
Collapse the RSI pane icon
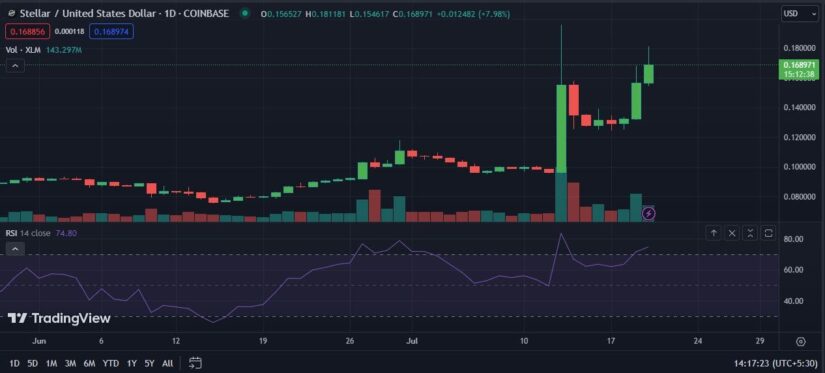tap(750, 233)
